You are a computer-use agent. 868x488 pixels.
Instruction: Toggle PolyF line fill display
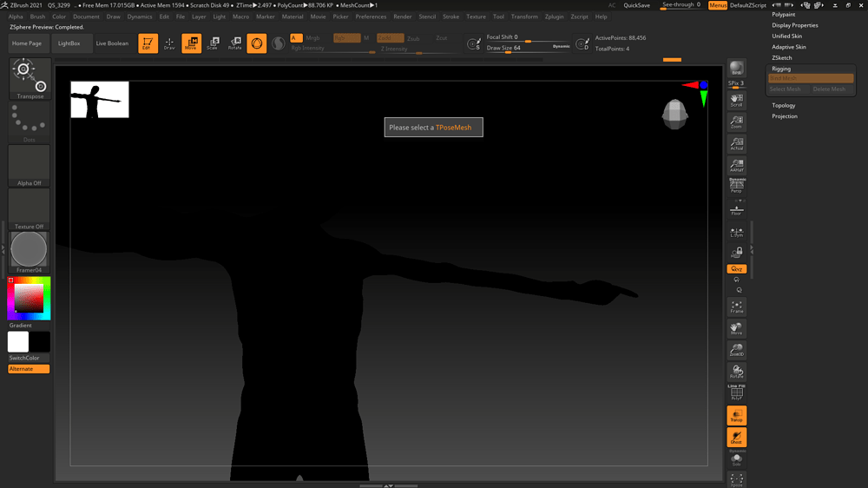[x=736, y=392]
